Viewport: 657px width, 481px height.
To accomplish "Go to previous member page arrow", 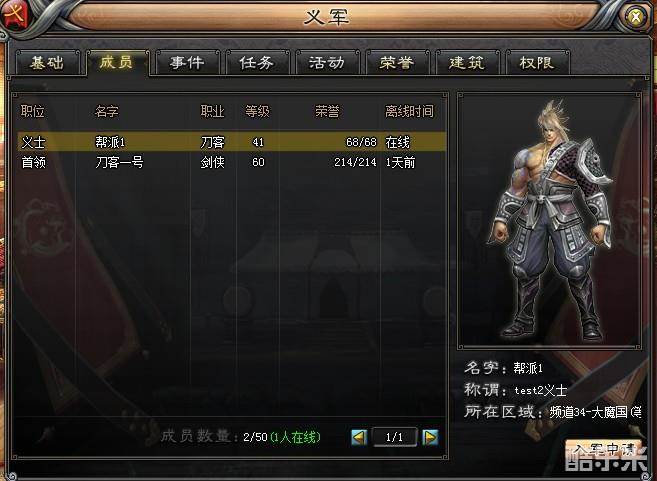I will click(359, 437).
